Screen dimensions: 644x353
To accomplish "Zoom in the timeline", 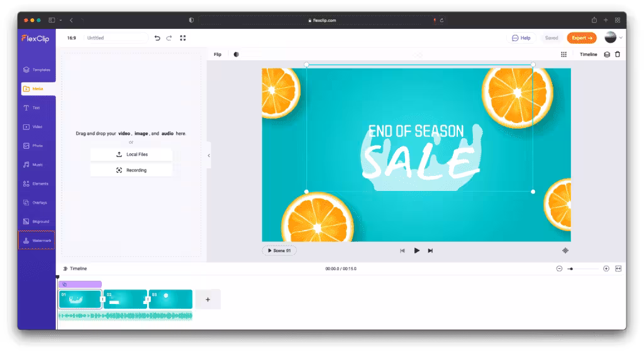I will coord(606,269).
